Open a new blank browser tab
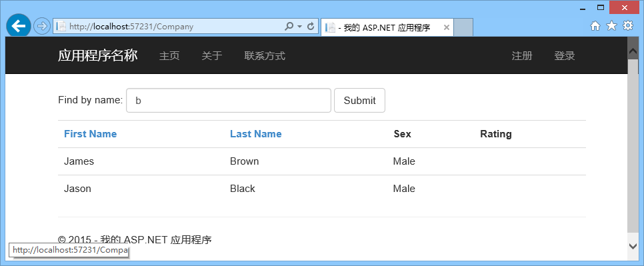This screenshot has width=644, height=266. [x=464, y=27]
